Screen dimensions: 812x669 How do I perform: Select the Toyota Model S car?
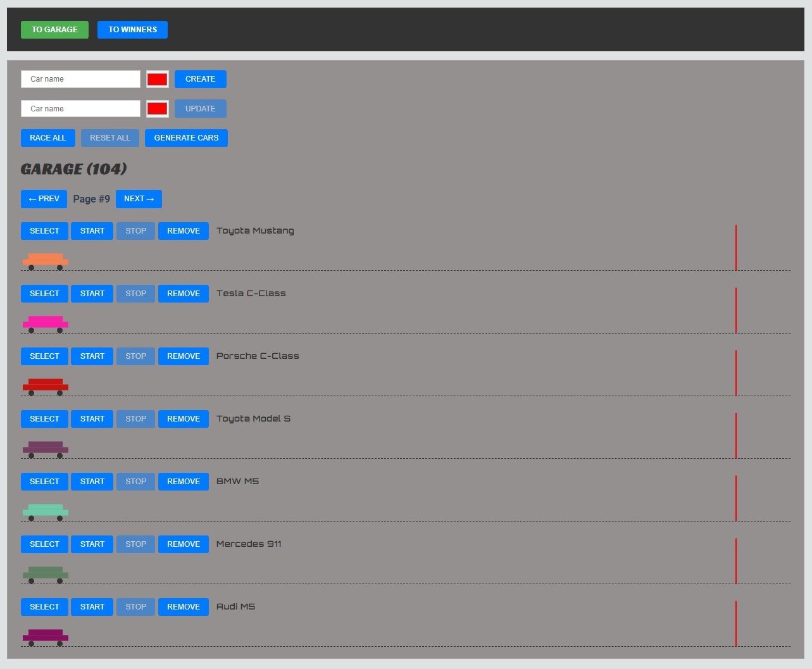coord(44,419)
